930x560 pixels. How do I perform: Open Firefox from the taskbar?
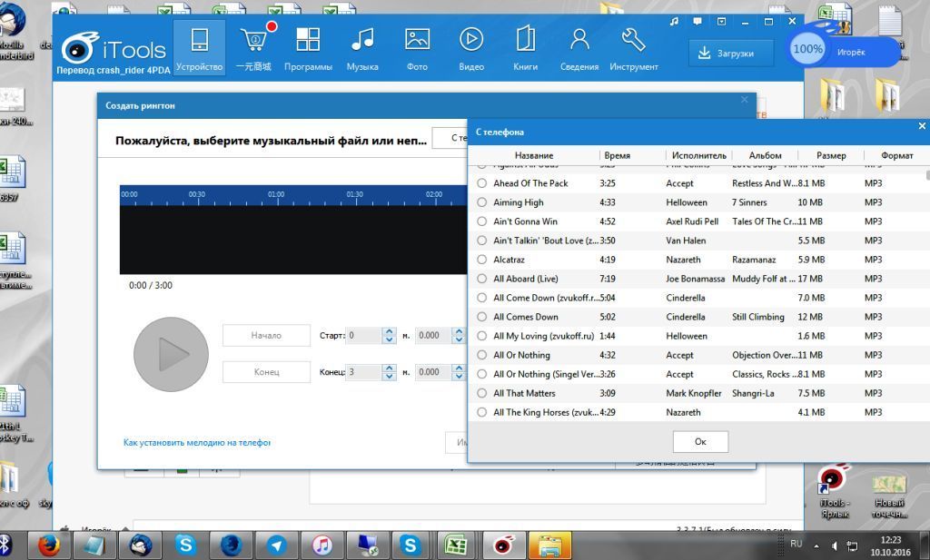pos(49,545)
